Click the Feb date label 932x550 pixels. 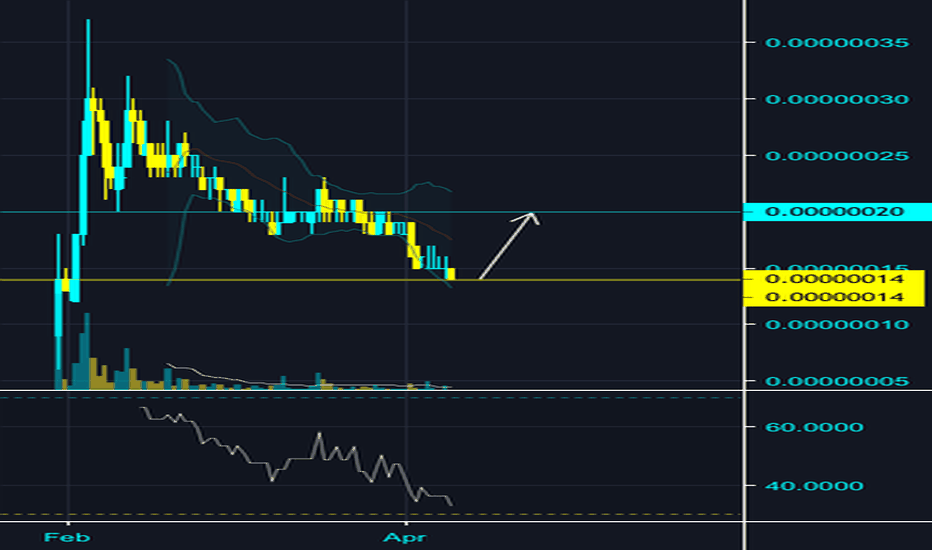[67, 538]
